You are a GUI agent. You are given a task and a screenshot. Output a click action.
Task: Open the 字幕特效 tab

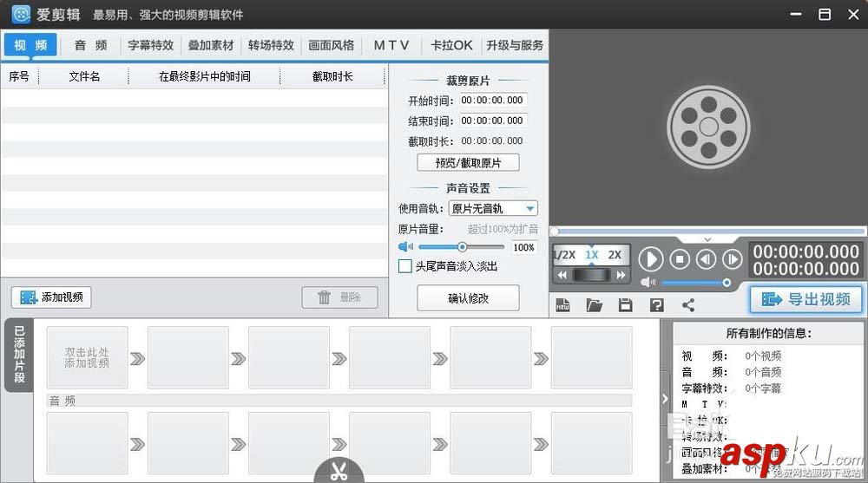coord(150,45)
